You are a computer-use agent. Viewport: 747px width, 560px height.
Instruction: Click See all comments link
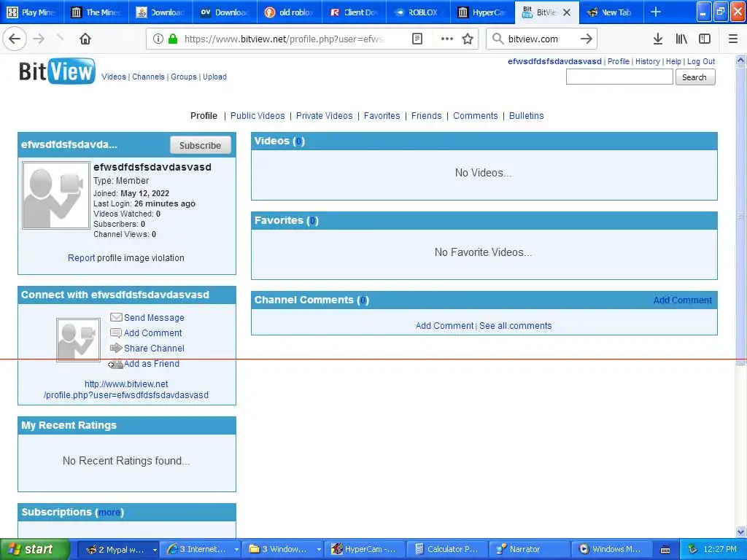coord(515,326)
